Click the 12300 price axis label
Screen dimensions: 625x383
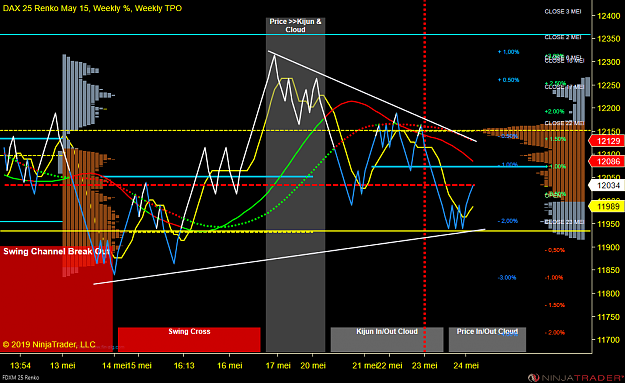click(x=609, y=62)
